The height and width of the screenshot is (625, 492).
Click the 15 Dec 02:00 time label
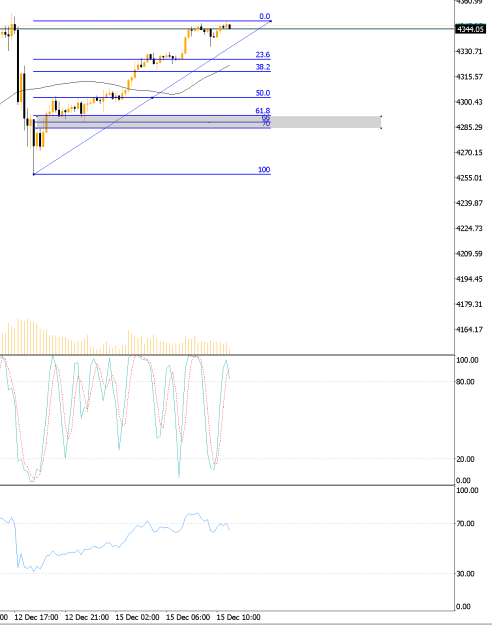(137, 617)
